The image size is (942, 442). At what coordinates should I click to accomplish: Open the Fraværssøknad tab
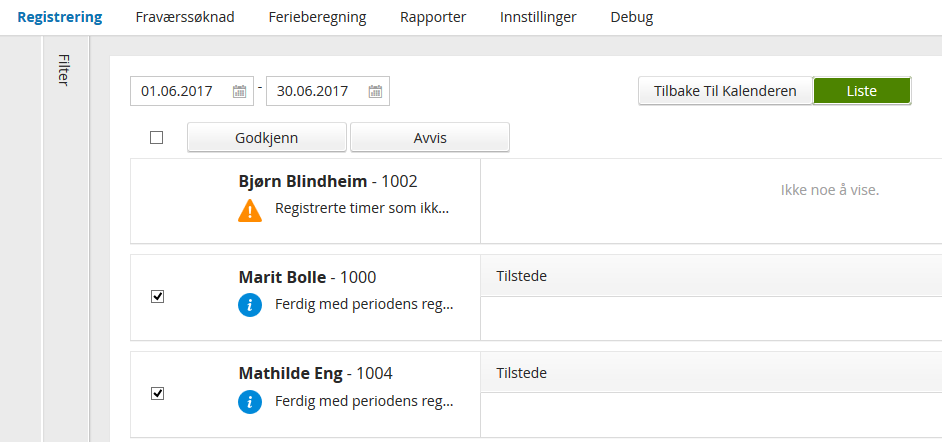pos(185,17)
